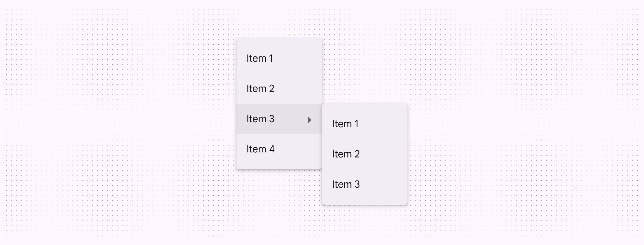Viewport: 644px width, 245px height.
Task: Select Item 2 in the main menu
Action: point(279,89)
